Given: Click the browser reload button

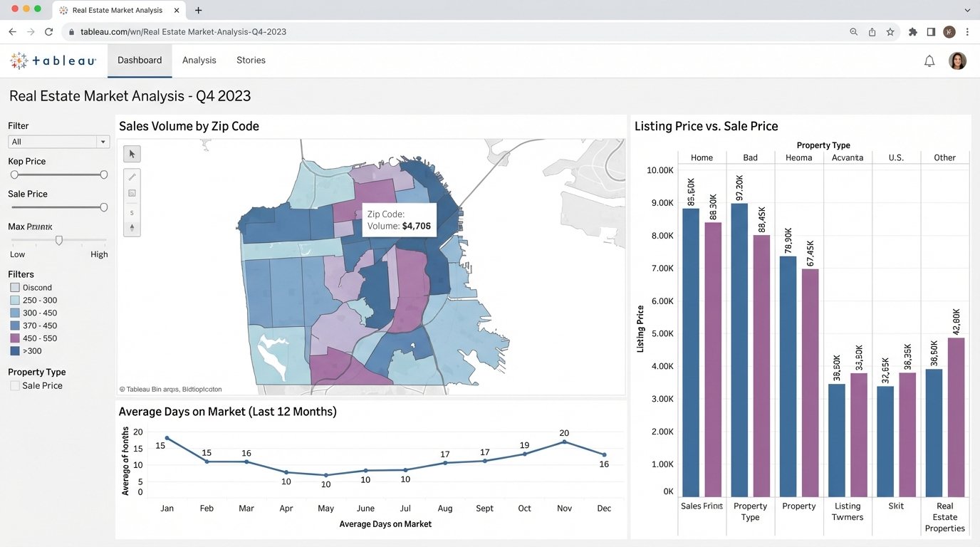Looking at the screenshot, I should [48, 31].
